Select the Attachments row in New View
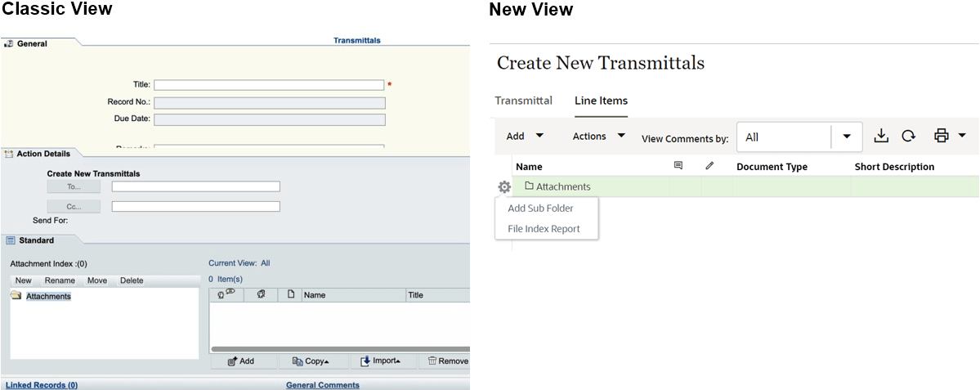980x390 pixels. click(745, 186)
